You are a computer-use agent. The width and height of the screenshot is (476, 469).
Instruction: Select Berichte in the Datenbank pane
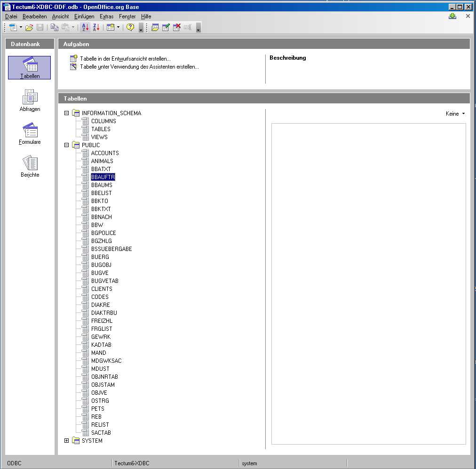30,166
